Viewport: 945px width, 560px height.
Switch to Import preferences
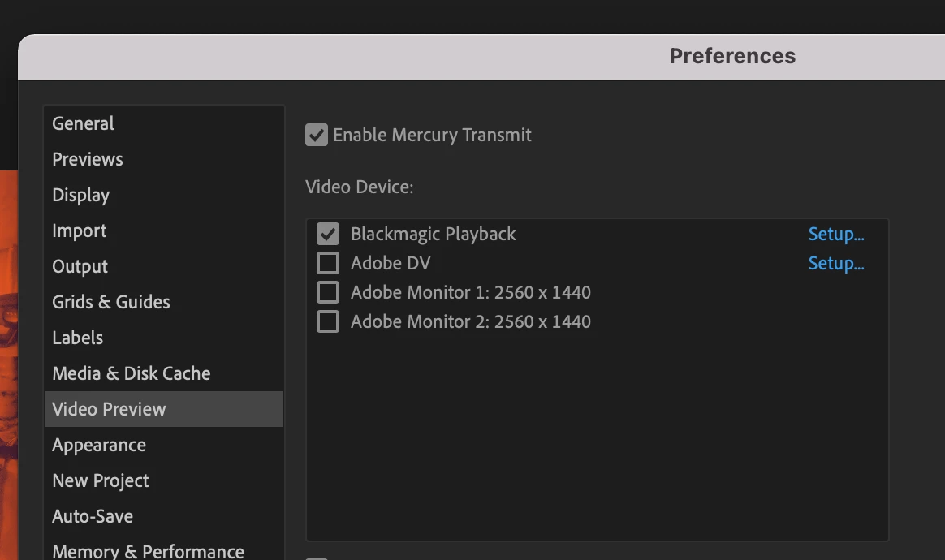pos(80,230)
